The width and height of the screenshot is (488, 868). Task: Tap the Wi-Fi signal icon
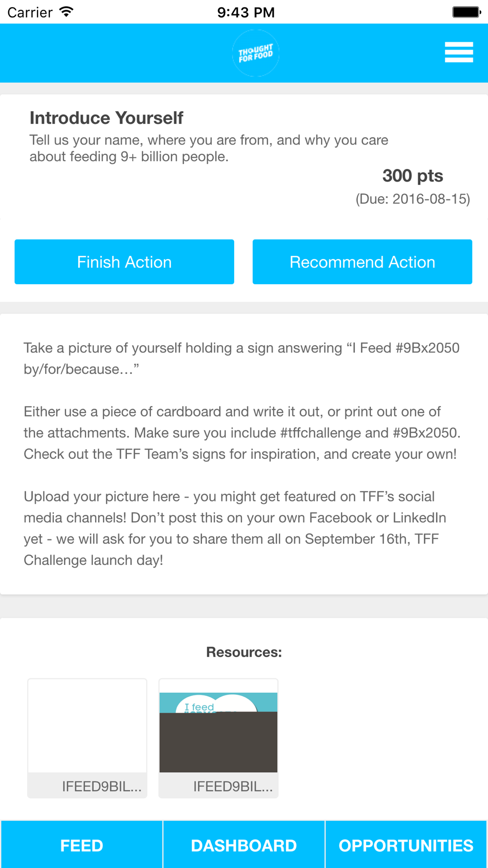[66, 12]
